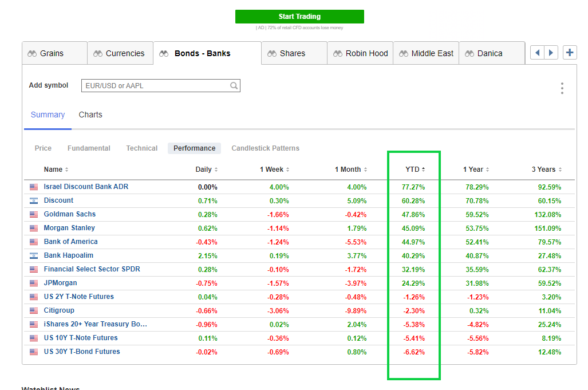
Task: Open the Morgan Stanley link
Action: [69, 228]
